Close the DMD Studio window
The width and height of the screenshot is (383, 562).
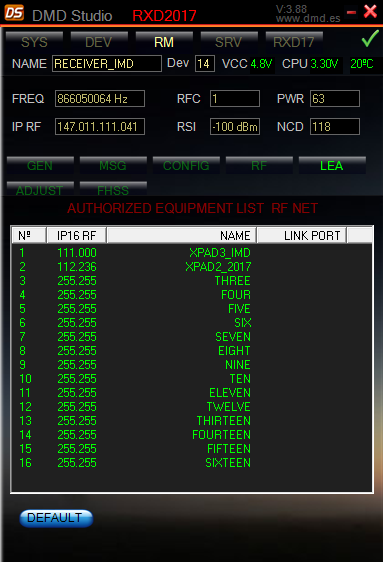click(x=370, y=12)
